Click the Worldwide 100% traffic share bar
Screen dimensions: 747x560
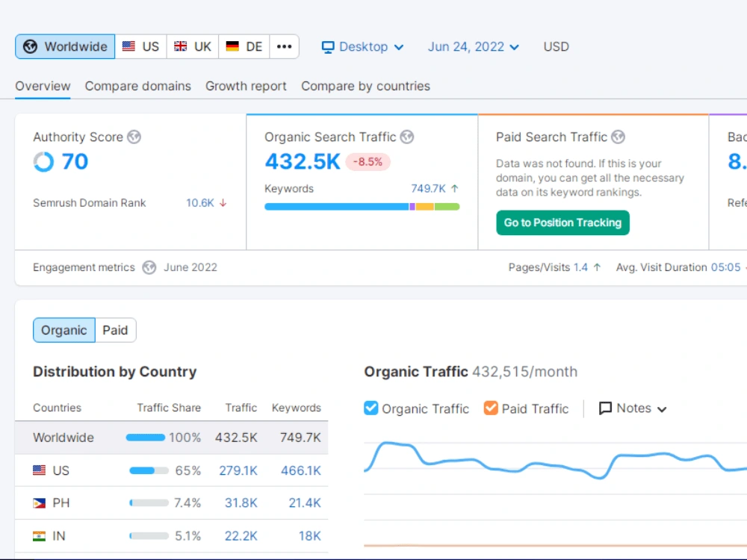pos(146,438)
